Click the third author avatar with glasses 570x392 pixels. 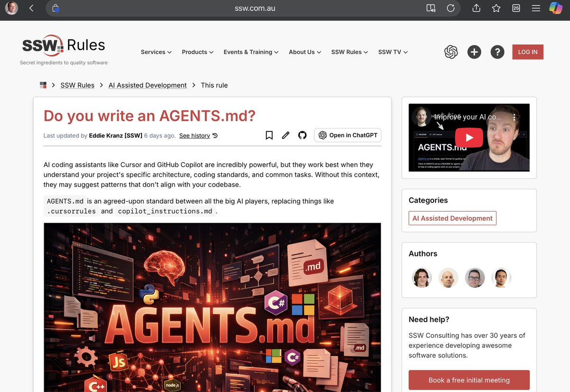coord(475,278)
